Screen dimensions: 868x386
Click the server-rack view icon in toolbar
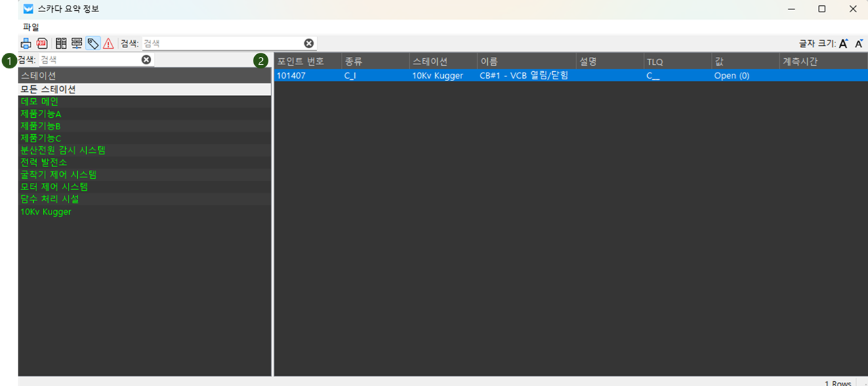coord(61,43)
